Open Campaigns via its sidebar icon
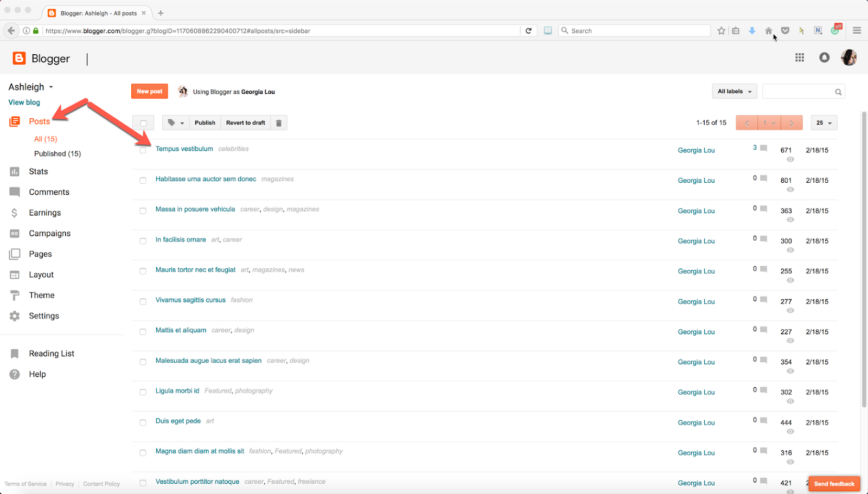The height and width of the screenshot is (494, 868). pyautogui.click(x=15, y=233)
